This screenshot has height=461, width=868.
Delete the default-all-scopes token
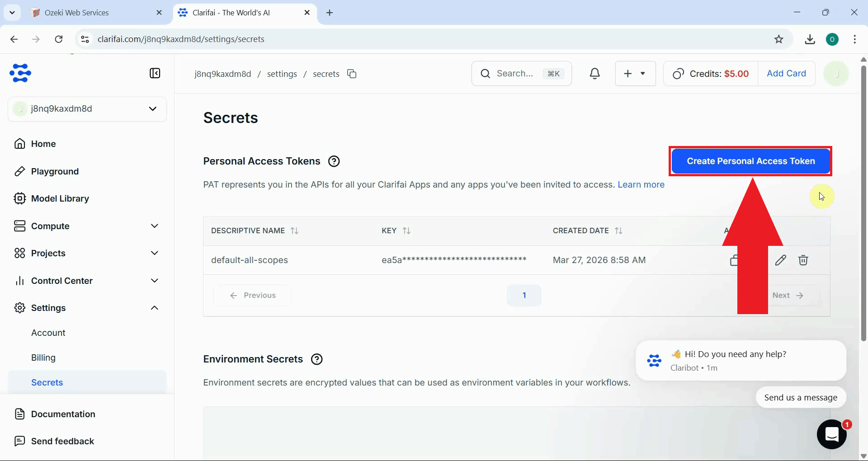click(x=803, y=260)
